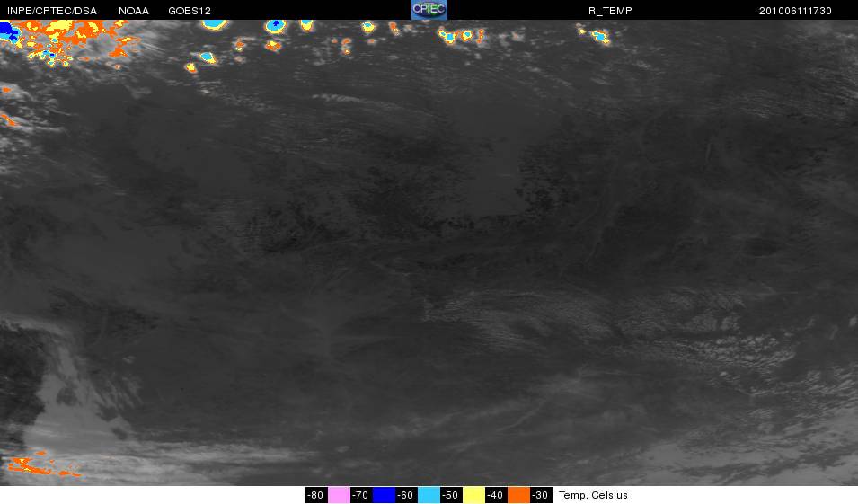Click the 201006111730 timestamp

pos(795,11)
